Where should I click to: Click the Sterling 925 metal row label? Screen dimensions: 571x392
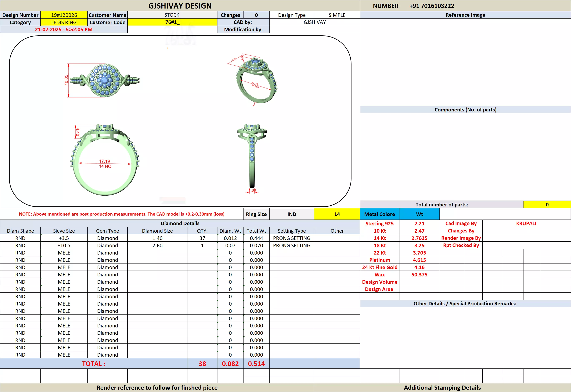coord(379,223)
